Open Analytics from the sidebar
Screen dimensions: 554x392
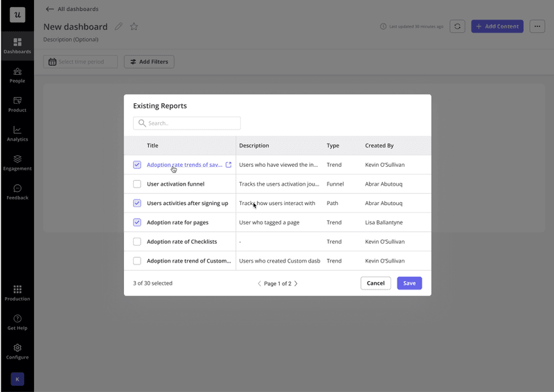click(x=17, y=133)
